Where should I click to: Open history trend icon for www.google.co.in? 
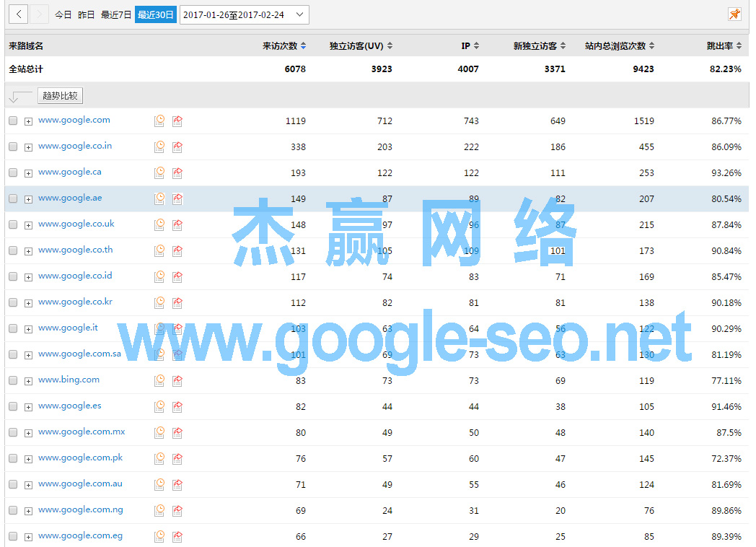[x=159, y=147]
